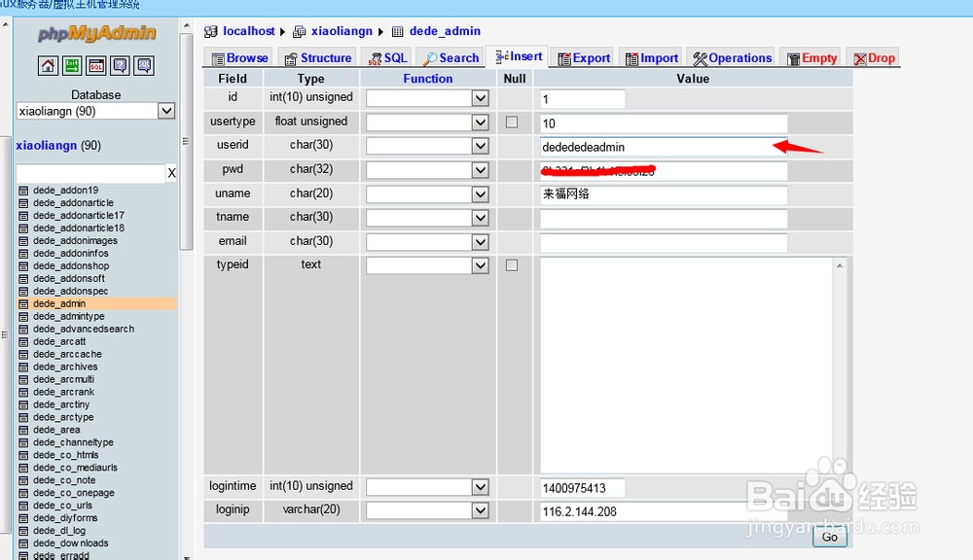Open the MySQL documentation icon
This screenshot has height=560, width=973.
tap(144, 65)
